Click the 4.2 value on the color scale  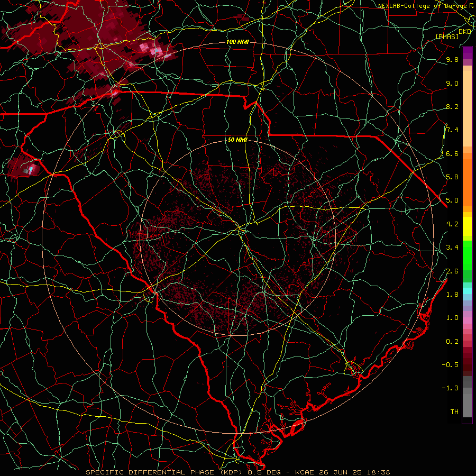(x=452, y=224)
